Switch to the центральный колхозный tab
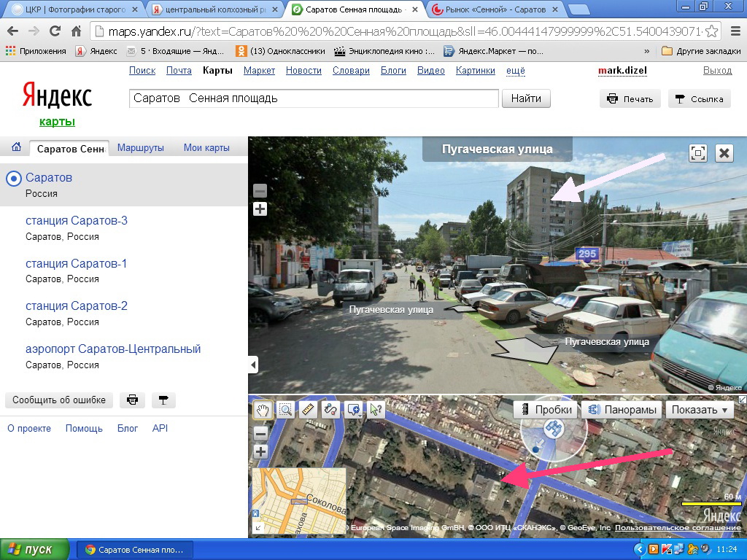Screen dimensions: 747x560 (x=215, y=9)
